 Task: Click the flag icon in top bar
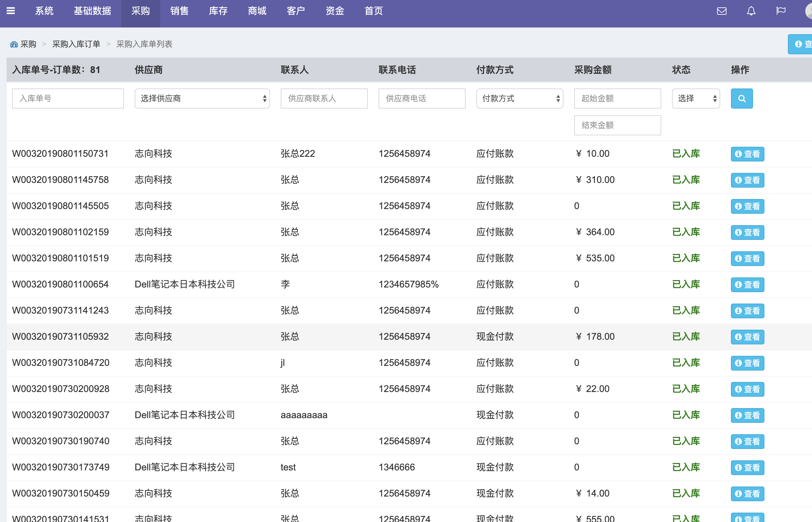[x=781, y=11]
